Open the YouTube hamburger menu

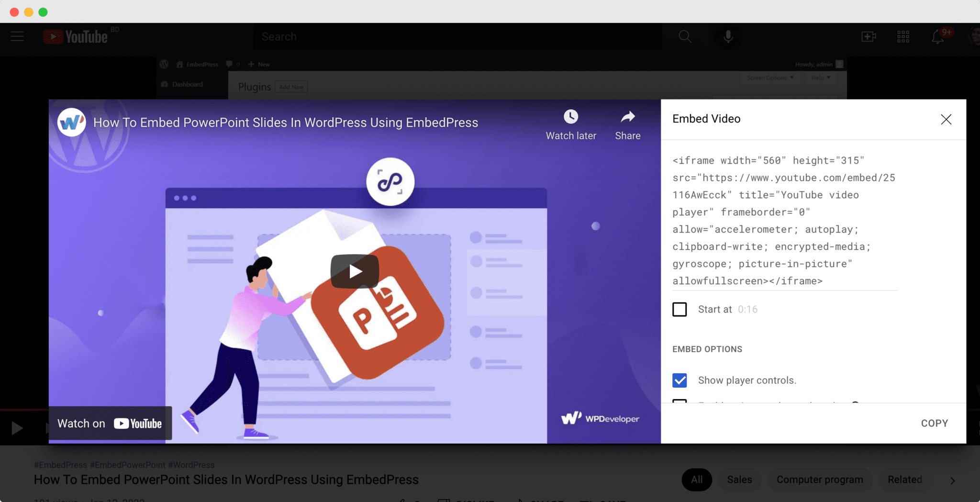click(x=17, y=36)
